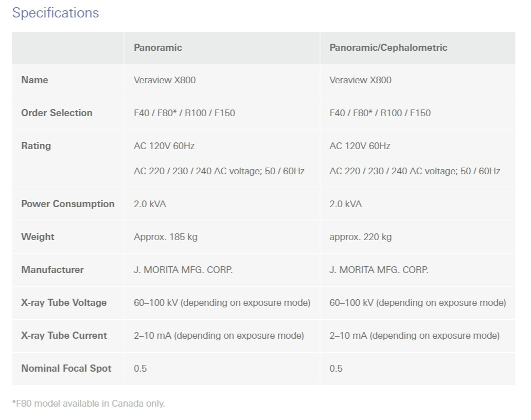Select the Panoramic/Cephalometric column header
531x420 pixels.
pos(388,48)
